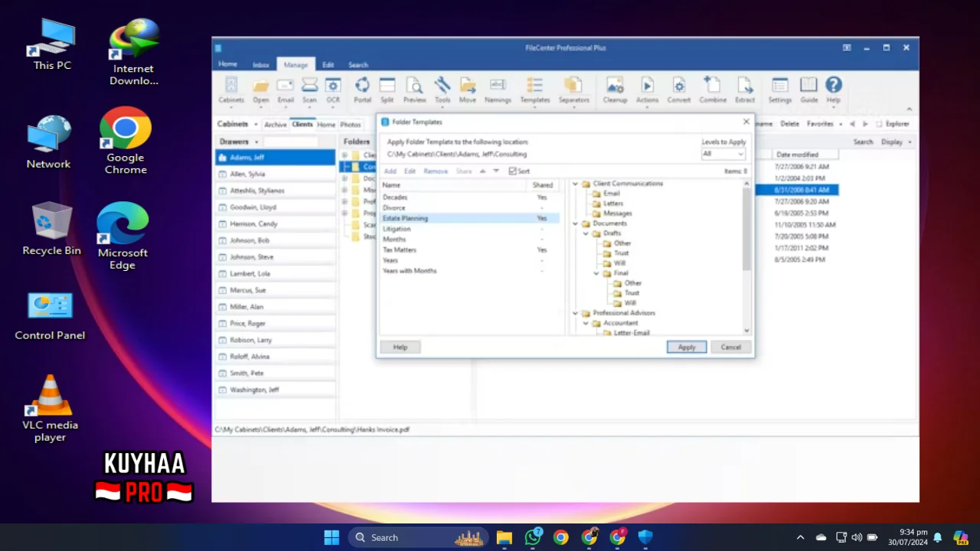
Task: Select the Photos cabinet tab
Action: pyautogui.click(x=350, y=125)
